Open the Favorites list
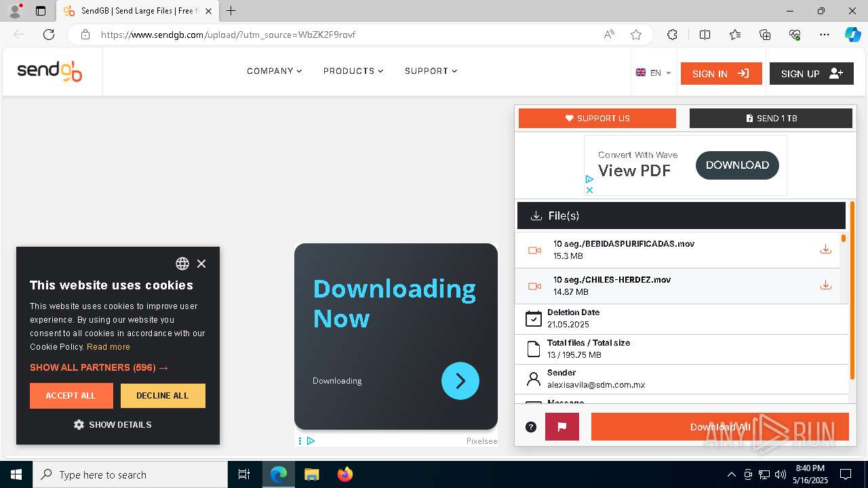Image resolution: width=868 pixels, height=488 pixels. pos(735,35)
